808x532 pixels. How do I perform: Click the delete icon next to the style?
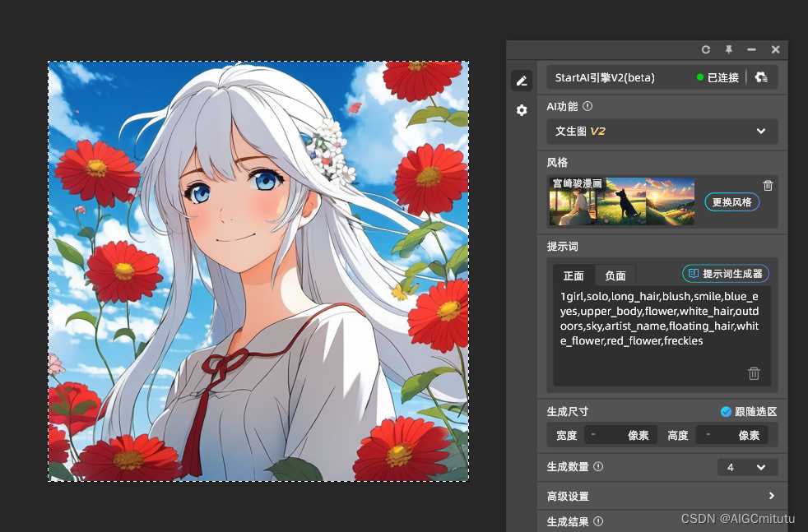pyautogui.click(x=768, y=185)
